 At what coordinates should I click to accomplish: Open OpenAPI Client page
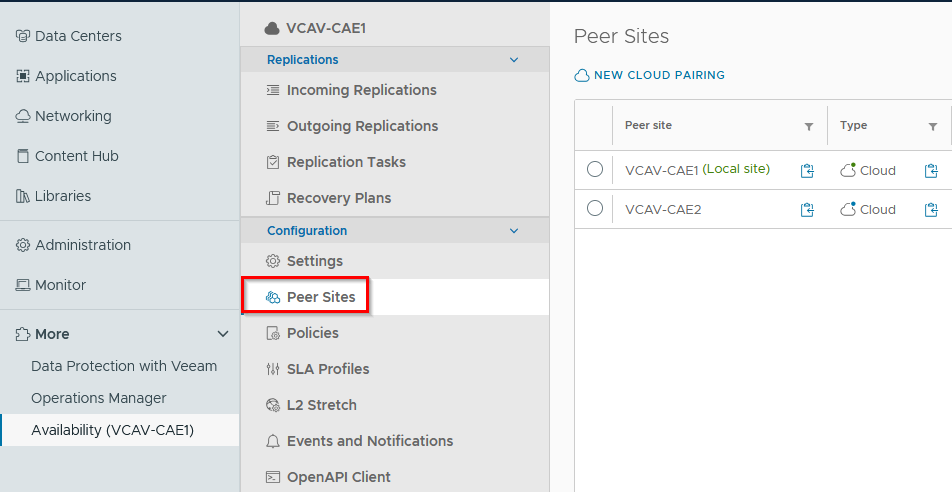338,477
